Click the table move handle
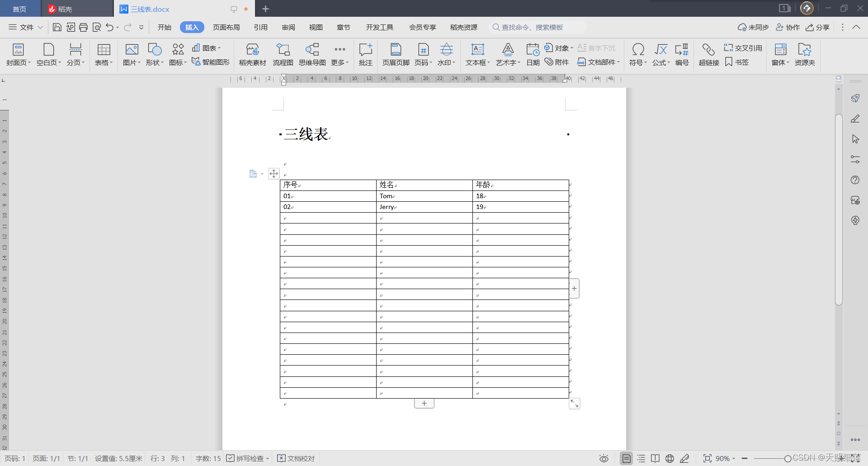 [274, 174]
